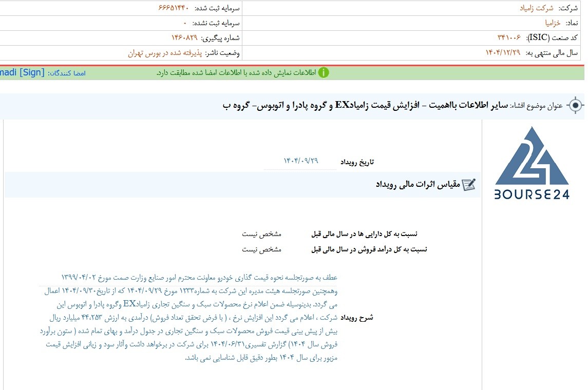The image size is (588, 390).
Task: Click 'مشخص نیست' in the sales revenue row
Action: [261, 249]
